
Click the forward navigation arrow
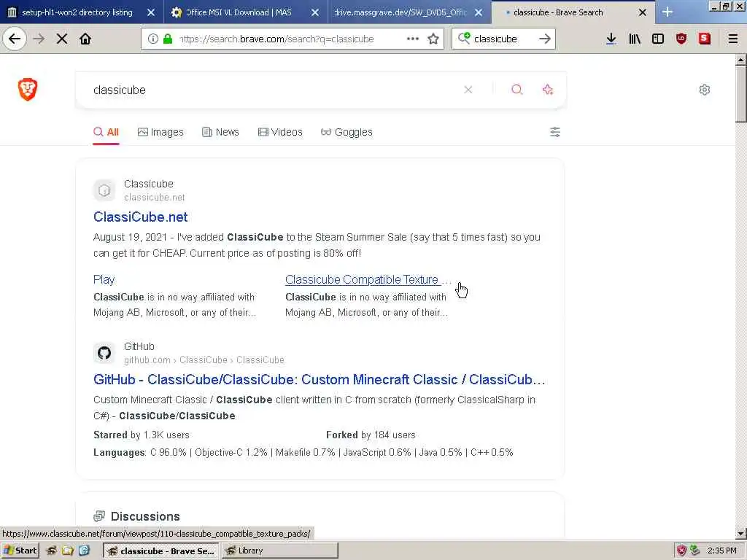(x=39, y=39)
